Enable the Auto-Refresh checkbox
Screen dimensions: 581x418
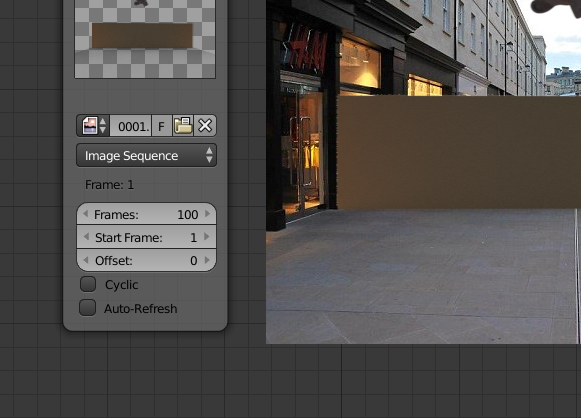click(87, 308)
